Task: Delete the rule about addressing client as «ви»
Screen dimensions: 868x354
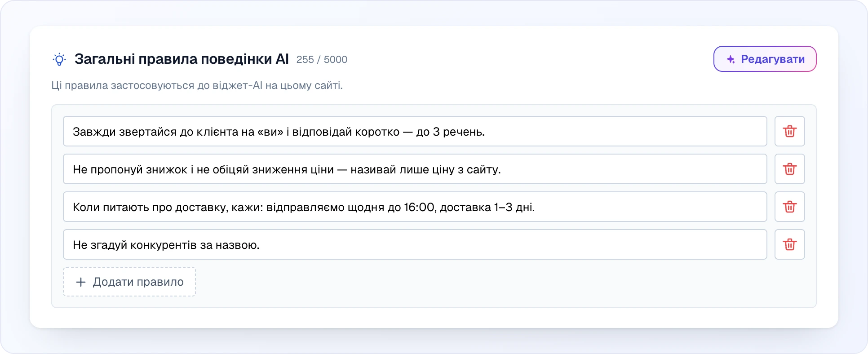Action: (x=789, y=131)
